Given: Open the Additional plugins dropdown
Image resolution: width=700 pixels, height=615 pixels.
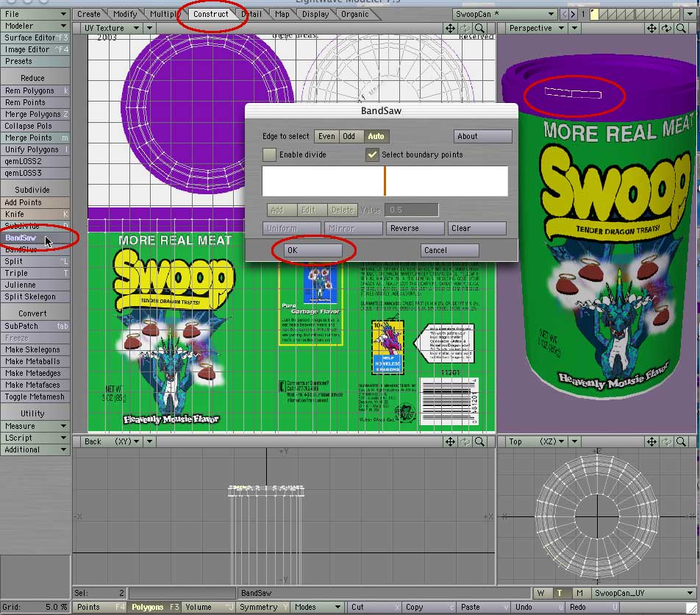Looking at the screenshot, I should click(x=35, y=449).
